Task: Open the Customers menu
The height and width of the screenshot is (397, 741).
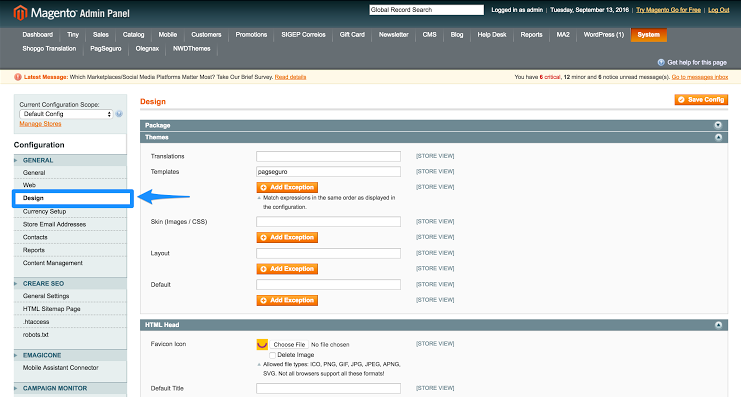Action: tap(206, 35)
